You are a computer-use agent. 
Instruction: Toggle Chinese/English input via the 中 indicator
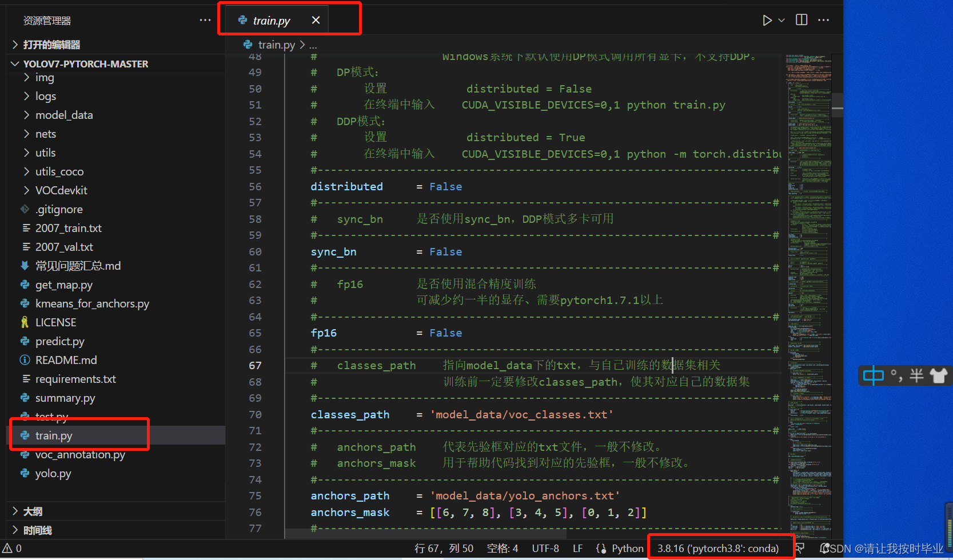(874, 375)
